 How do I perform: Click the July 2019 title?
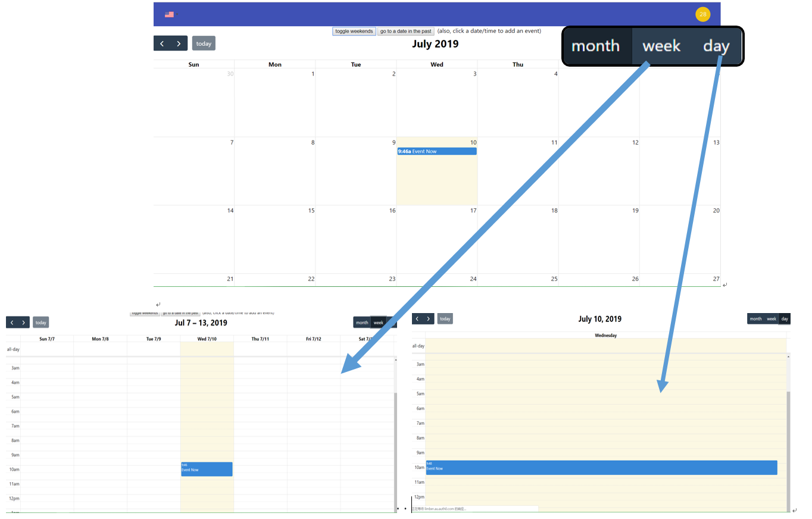(x=435, y=43)
